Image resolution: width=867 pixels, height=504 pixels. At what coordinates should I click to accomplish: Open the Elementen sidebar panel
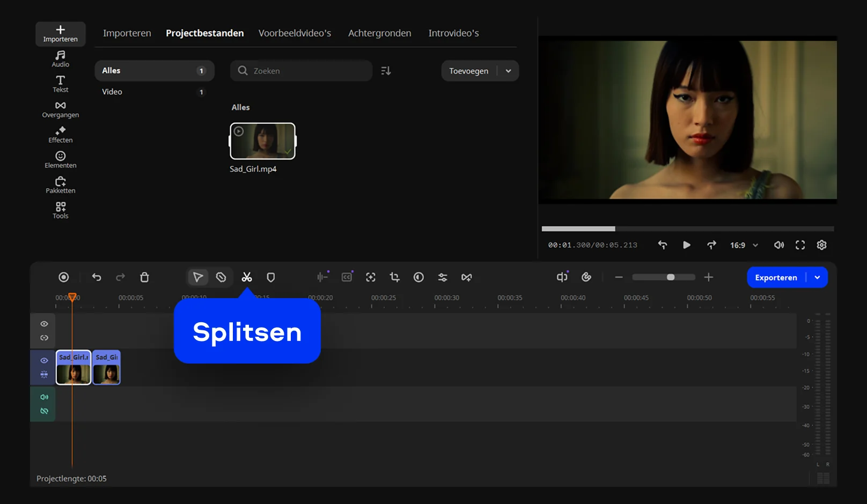[60, 160]
